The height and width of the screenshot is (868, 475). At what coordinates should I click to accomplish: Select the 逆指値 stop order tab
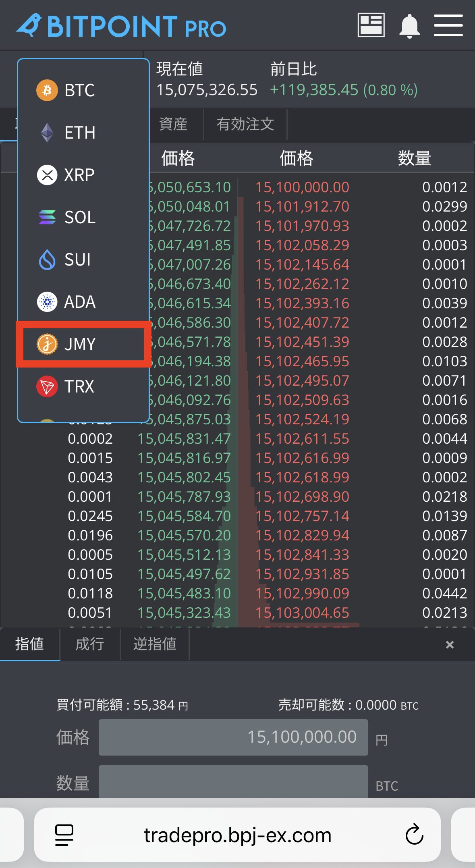tap(155, 644)
